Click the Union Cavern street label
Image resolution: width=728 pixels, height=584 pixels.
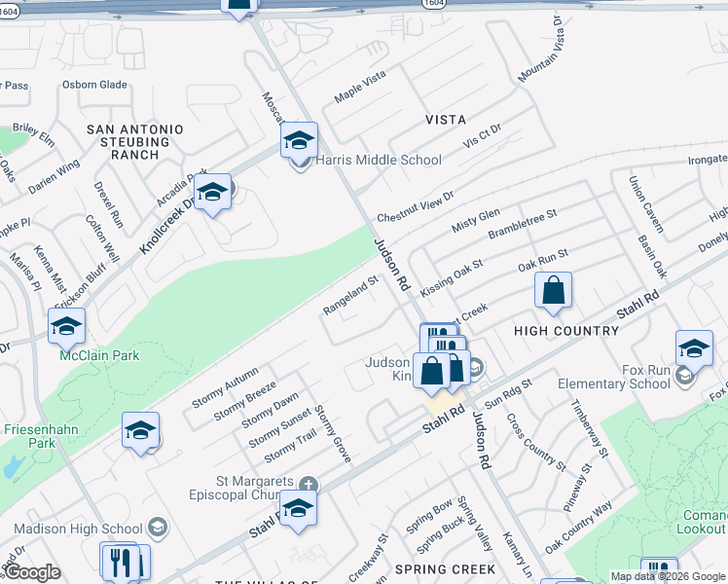646,204
